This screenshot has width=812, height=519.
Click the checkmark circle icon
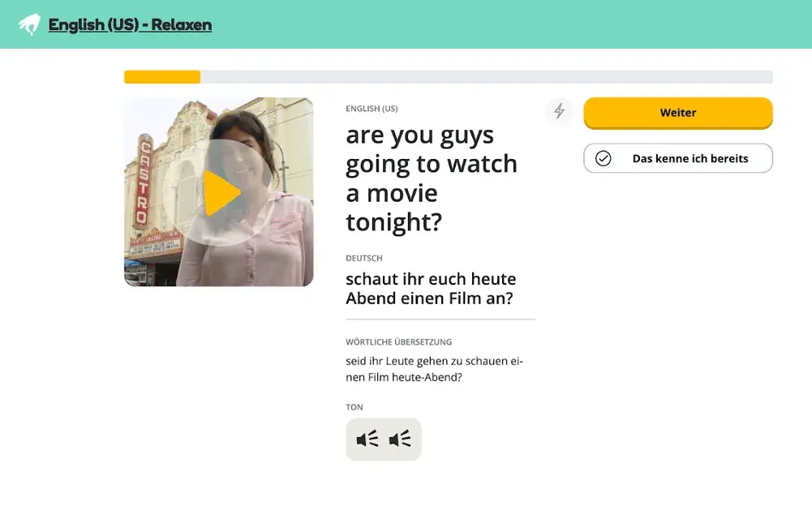[603, 158]
